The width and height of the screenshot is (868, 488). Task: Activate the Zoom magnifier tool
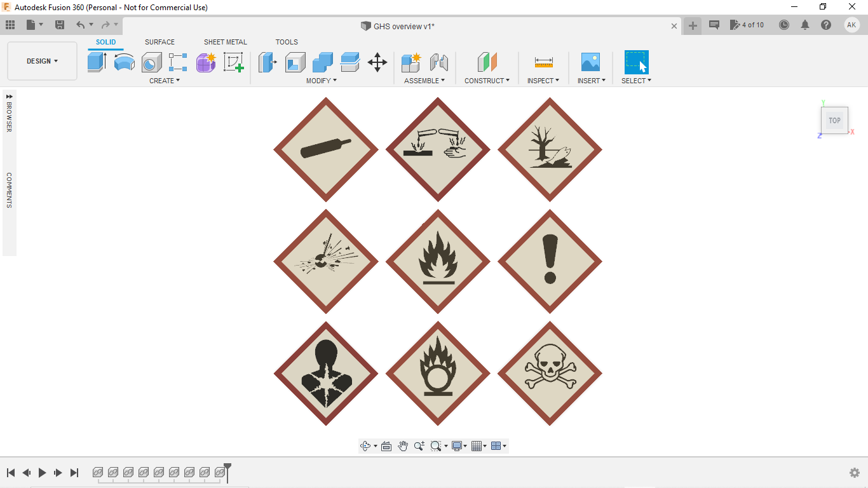(419, 446)
